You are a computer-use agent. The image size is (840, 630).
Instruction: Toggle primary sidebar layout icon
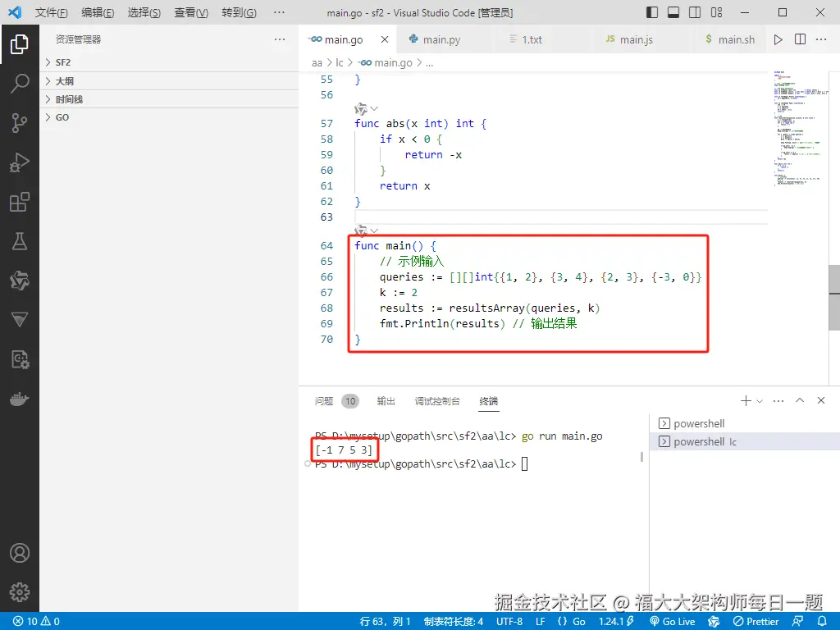(x=652, y=12)
